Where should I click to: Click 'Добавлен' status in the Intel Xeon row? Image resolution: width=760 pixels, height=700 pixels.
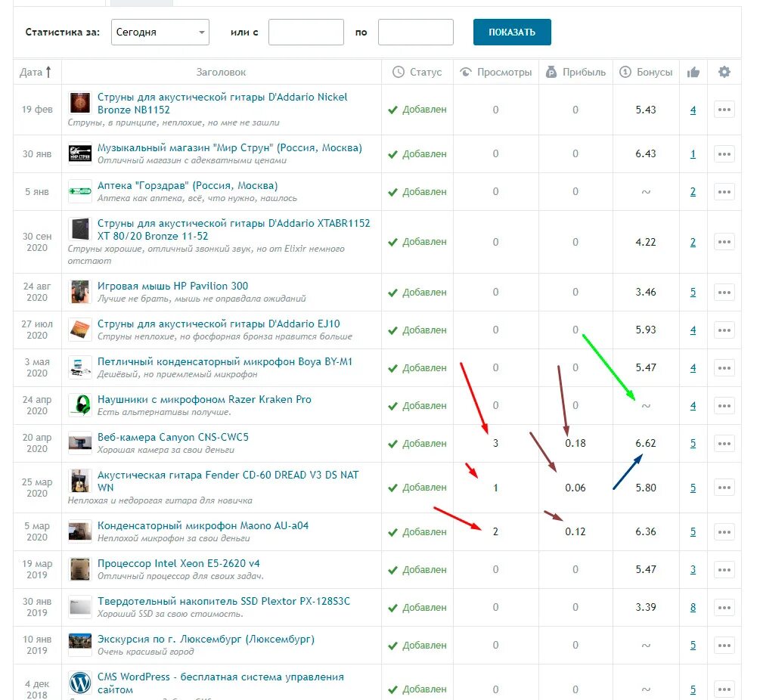pyautogui.click(x=417, y=570)
